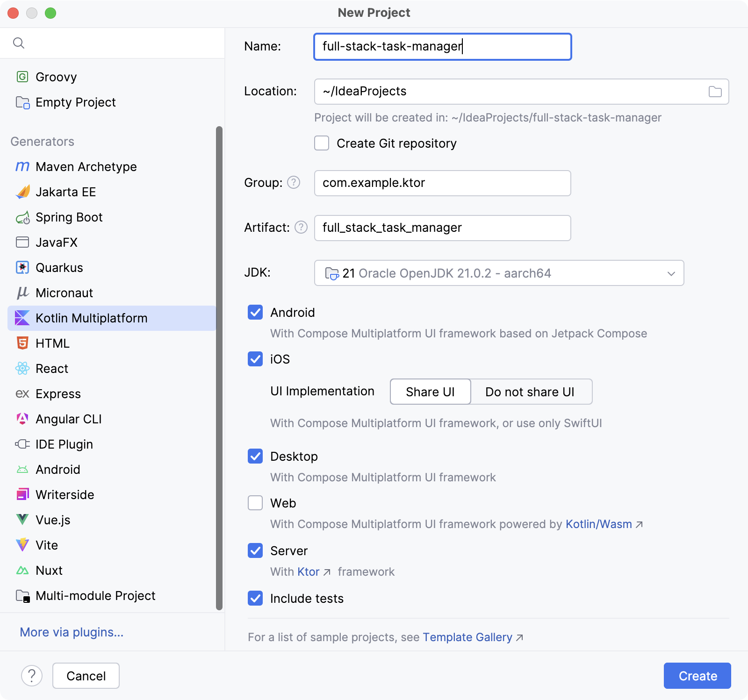
Task: Select Quarkus generator
Action: [112, 268]
